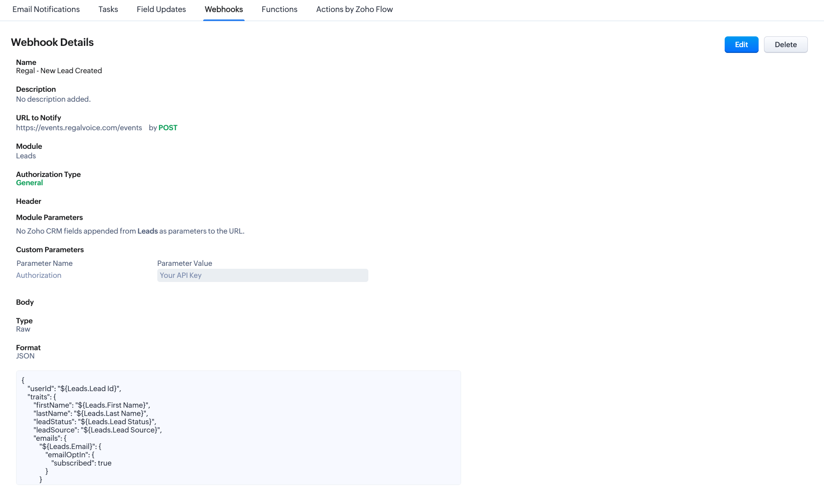Click the No description added text

(x=53, y=99)
